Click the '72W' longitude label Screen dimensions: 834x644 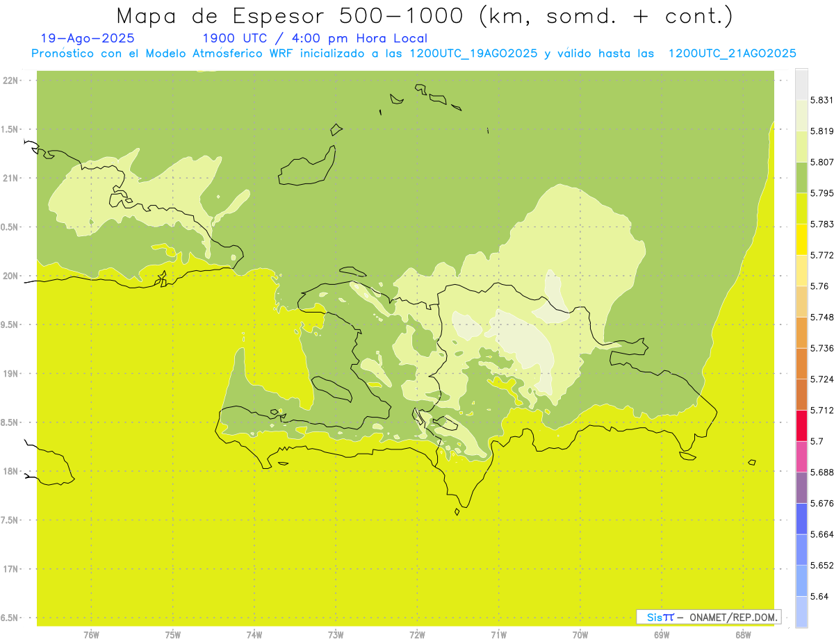pos(417,635)
